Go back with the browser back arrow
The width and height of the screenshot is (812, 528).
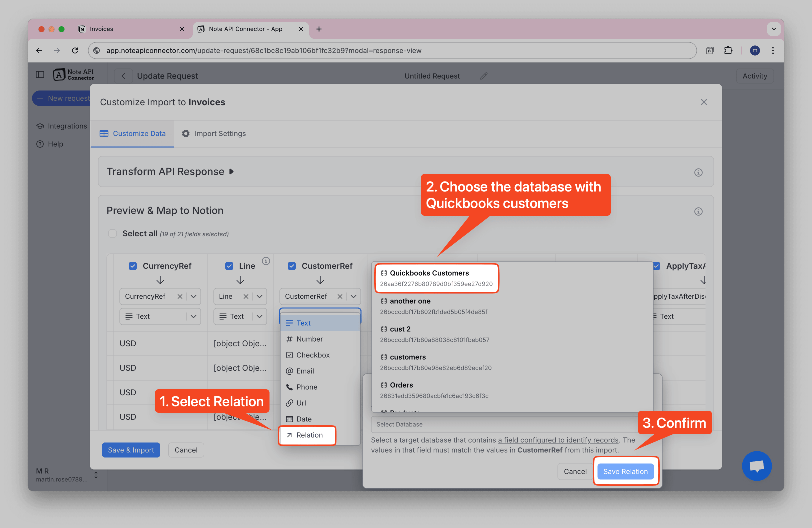39,50
